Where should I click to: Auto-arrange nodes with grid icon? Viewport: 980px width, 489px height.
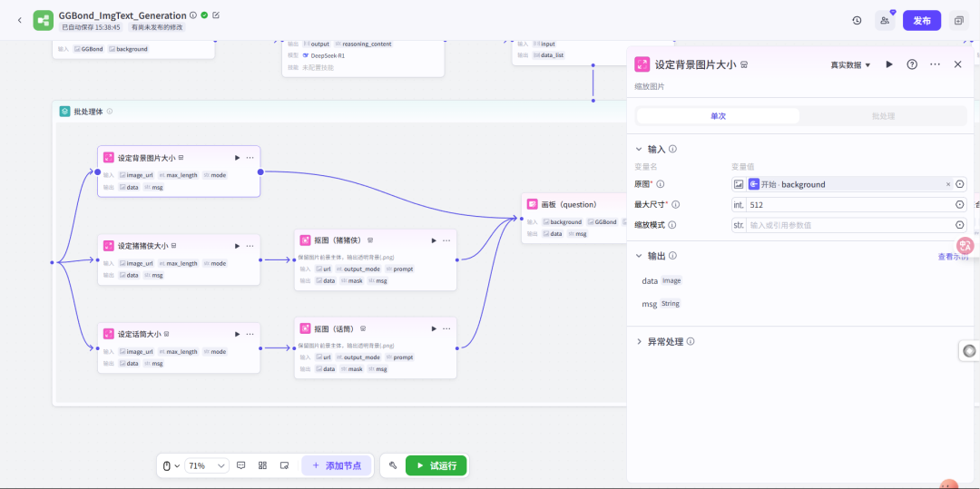(262, 465)
